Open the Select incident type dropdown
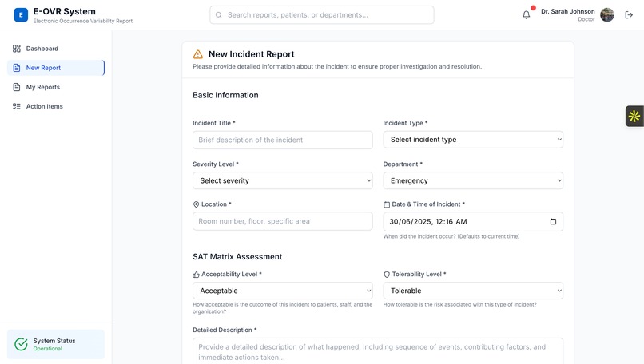The width and height of the screenshot is (644, 364). [473, 140]
